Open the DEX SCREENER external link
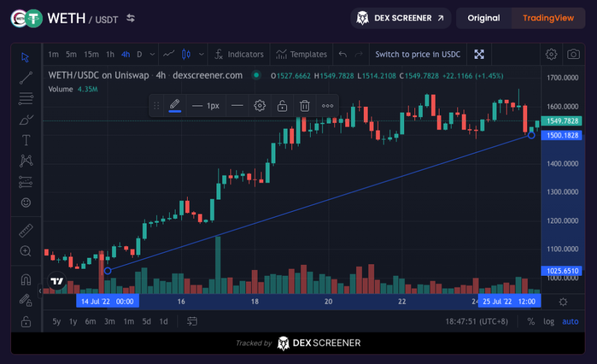Screen dimensions: 597x364 [401, 18]
